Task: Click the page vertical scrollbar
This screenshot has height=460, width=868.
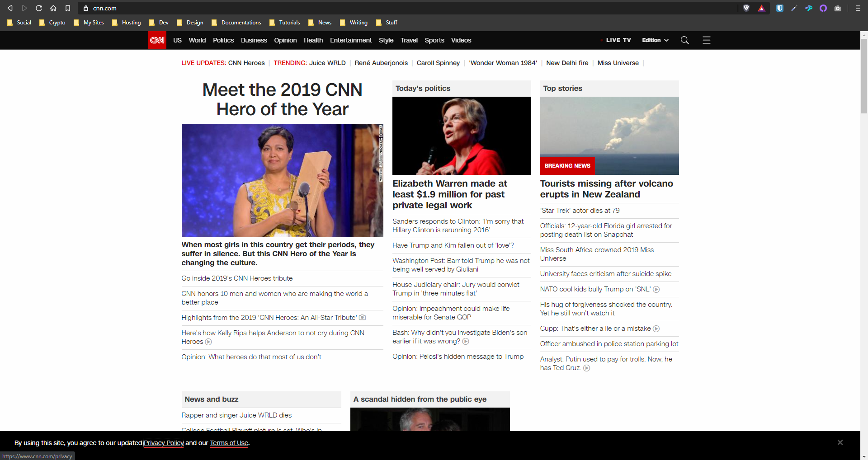Action: tap(864, 77)
